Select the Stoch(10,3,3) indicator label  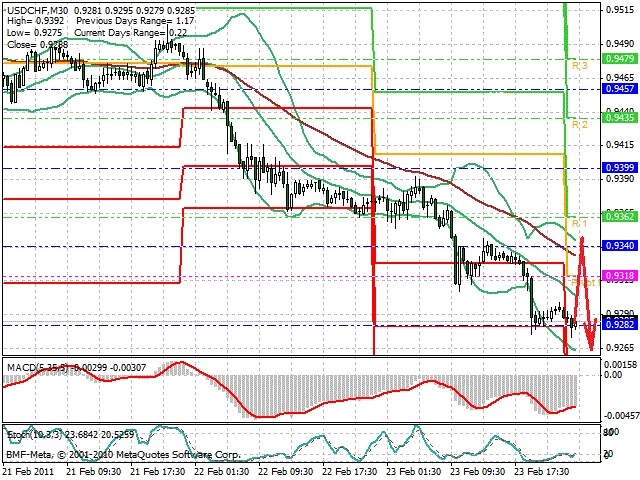35,435
